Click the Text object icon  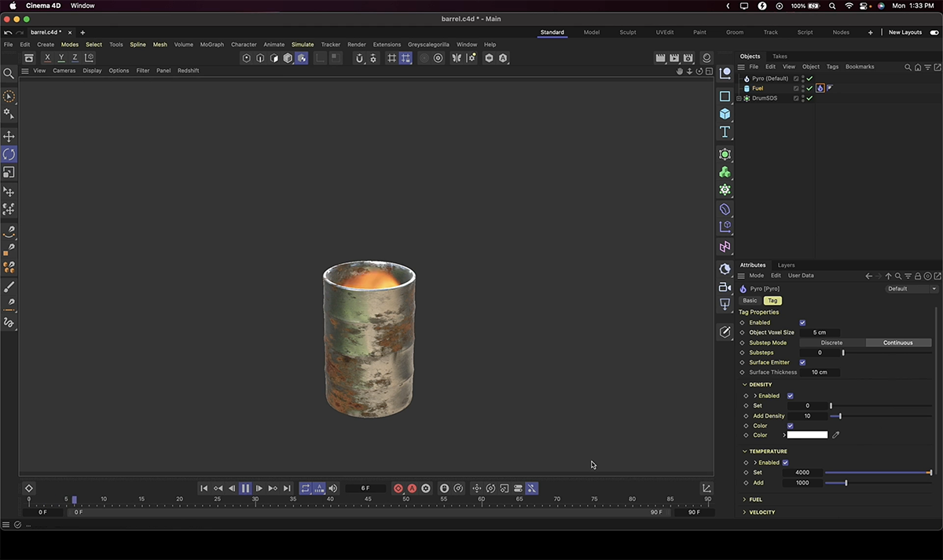tap(725, 132)
